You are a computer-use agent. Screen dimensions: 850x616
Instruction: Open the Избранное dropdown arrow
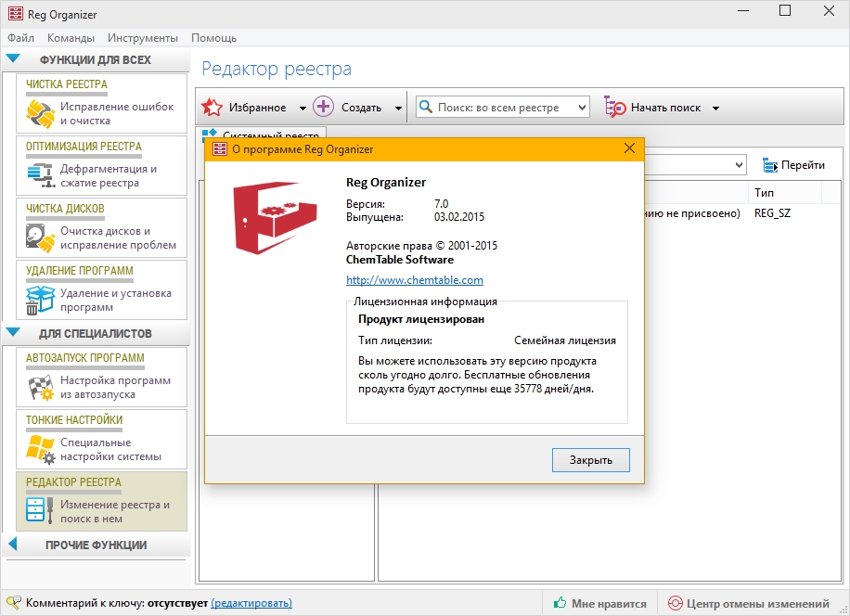tap(303, 108)
